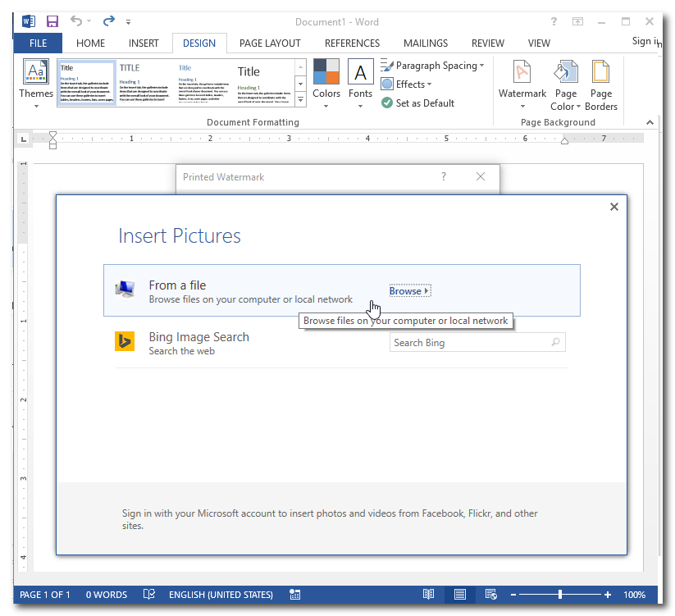Viewport: 675px width, 616px height.
Task: Open the FILE tab
Action: coord(38,43)
